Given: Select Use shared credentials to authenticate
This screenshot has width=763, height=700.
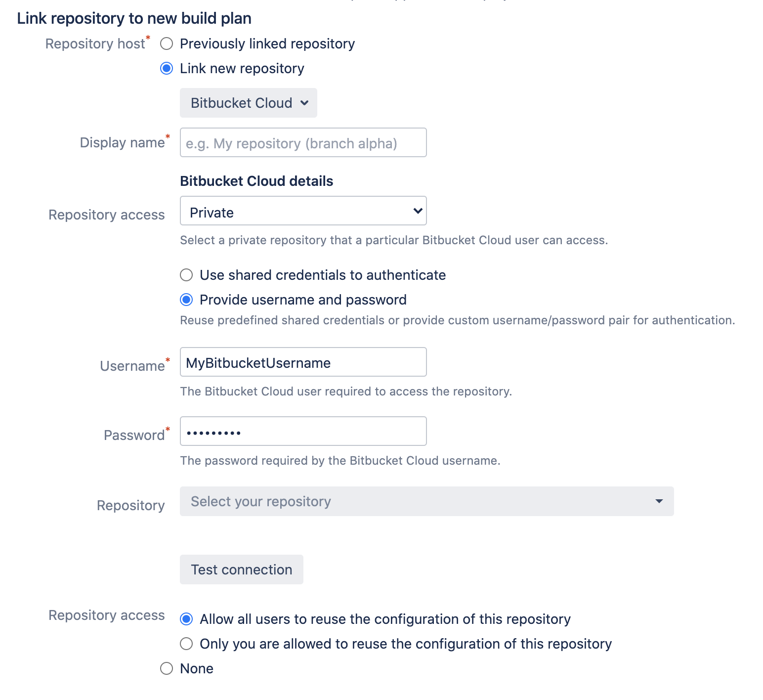Looking at the screenshot, I should [186, 275].
